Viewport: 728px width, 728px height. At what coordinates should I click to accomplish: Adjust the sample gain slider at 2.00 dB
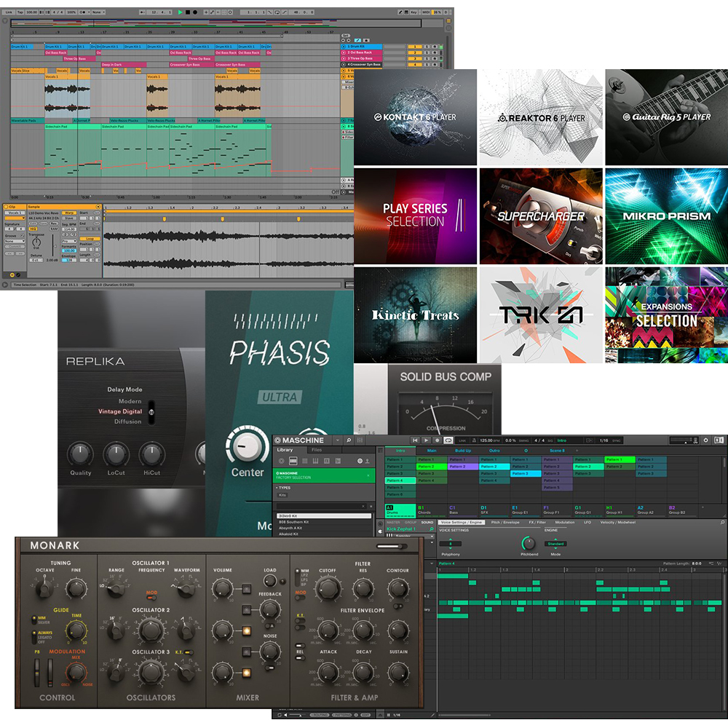point(55,247)
